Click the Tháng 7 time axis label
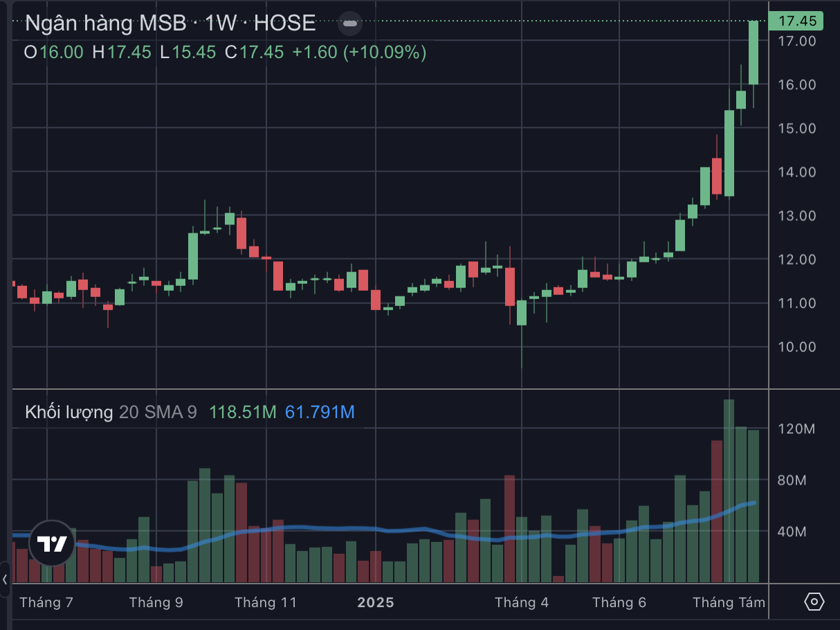Viewport: 840px width, 630px height. coord(46,602)
